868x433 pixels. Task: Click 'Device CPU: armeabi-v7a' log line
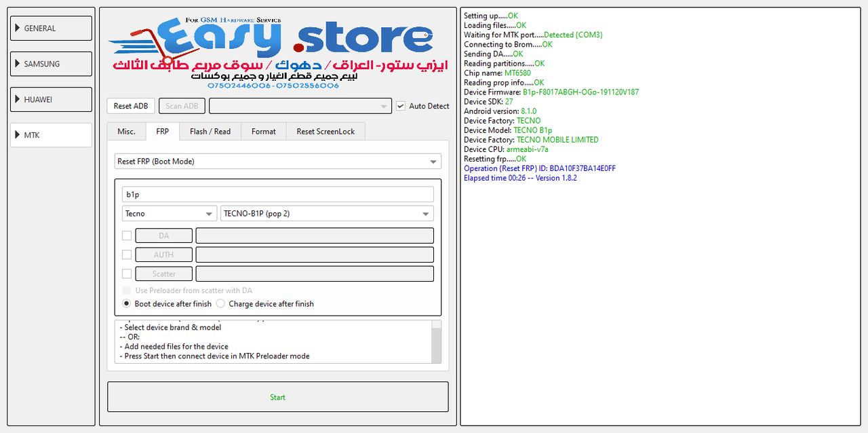coord(506,149)
